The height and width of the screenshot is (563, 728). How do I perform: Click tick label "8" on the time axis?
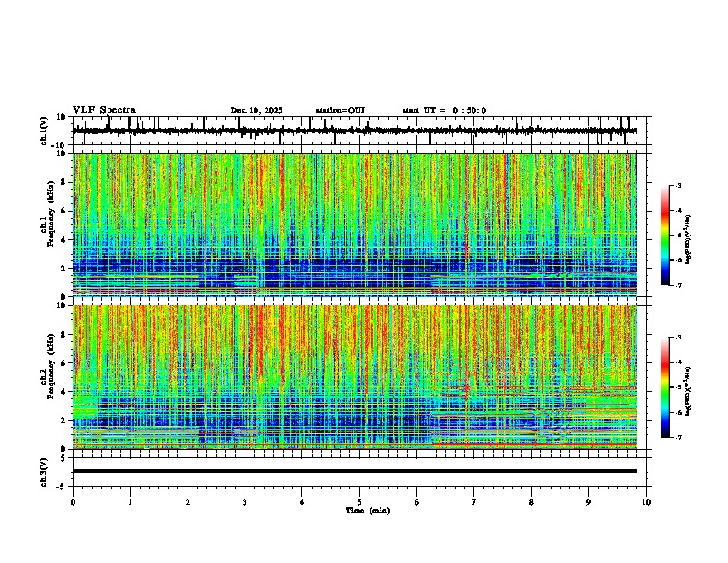[531, 502]
